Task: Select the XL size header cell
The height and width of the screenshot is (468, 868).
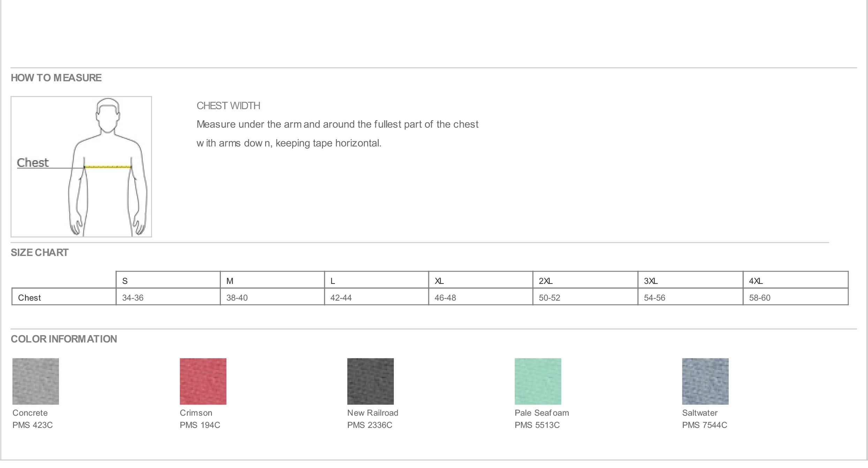Action: [x=481, y=280]
